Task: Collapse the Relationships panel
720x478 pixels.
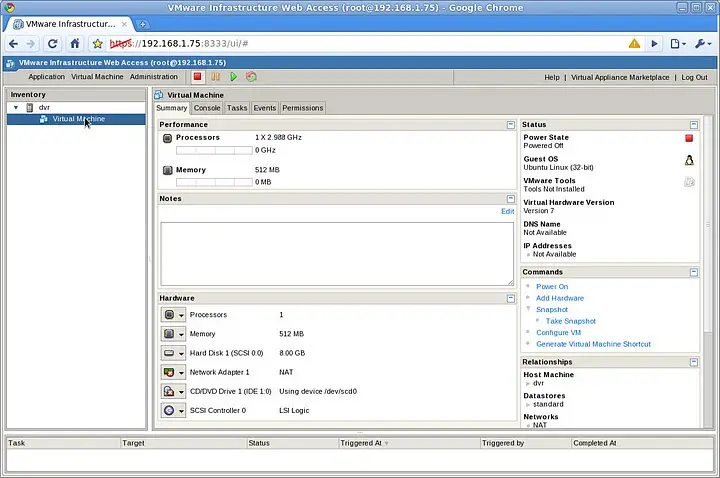Action: click(694, 362)
